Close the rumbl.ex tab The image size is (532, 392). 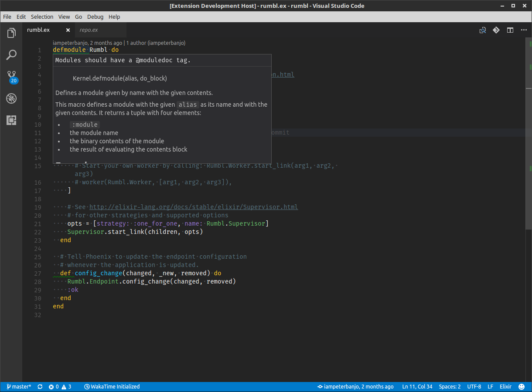[x=68, y=30]
